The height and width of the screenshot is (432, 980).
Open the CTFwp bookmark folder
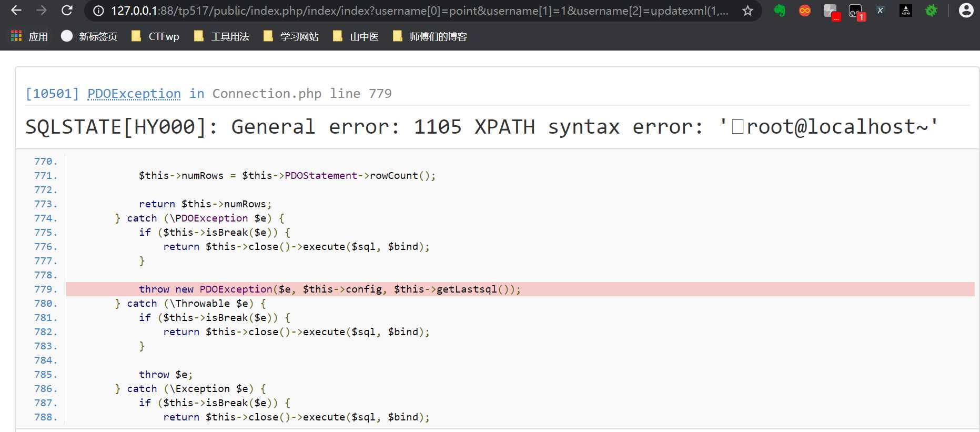click(x=155, y=36)
